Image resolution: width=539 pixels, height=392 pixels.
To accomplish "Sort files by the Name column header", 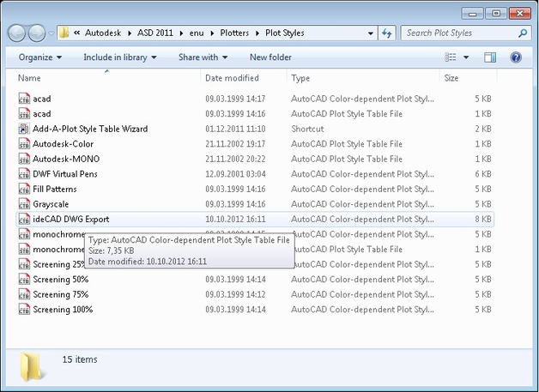I will click(x=30, y=78).
